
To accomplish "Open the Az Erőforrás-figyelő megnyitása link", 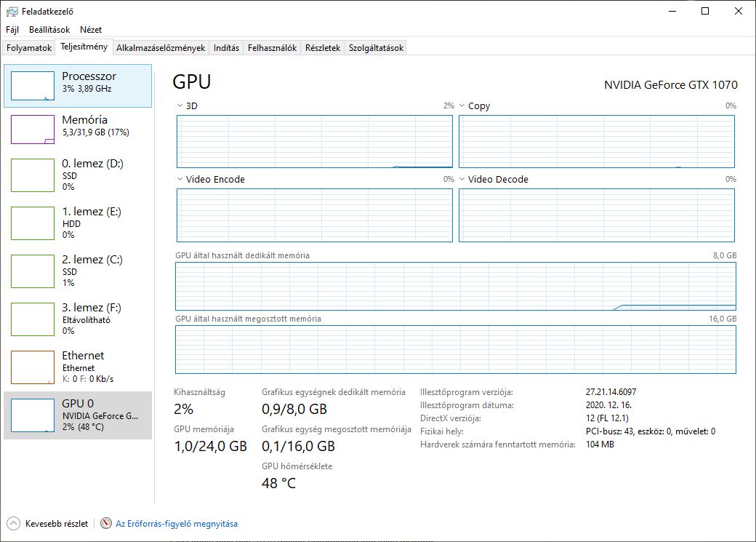I will [x=177, y=523].
